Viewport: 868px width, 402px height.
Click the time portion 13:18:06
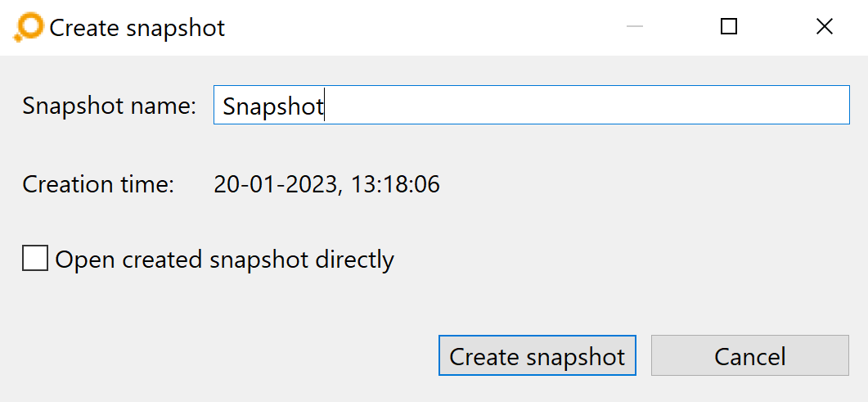click(393, 184)
